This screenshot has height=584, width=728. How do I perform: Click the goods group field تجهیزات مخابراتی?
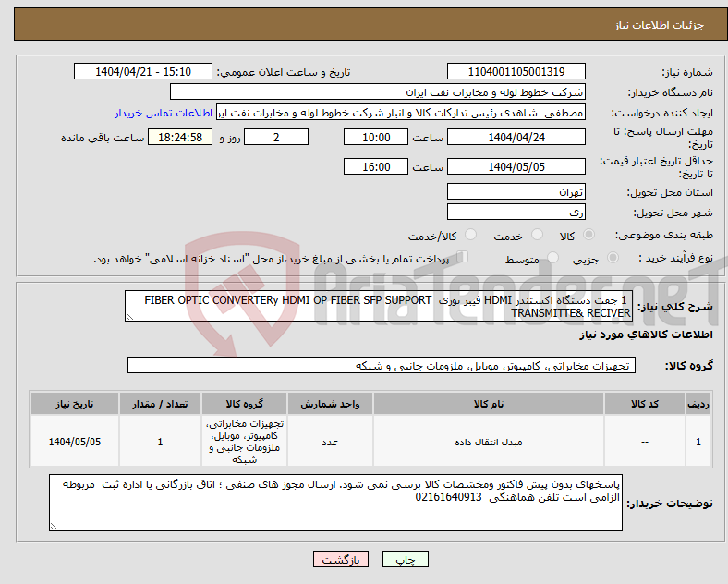pos(382,365)
